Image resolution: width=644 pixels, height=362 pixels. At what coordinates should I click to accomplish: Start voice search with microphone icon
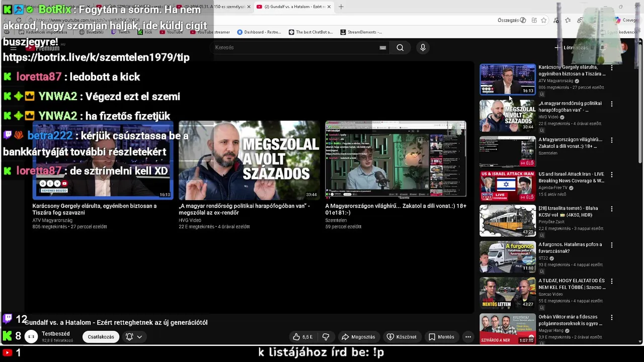click(x=423, y=47)
